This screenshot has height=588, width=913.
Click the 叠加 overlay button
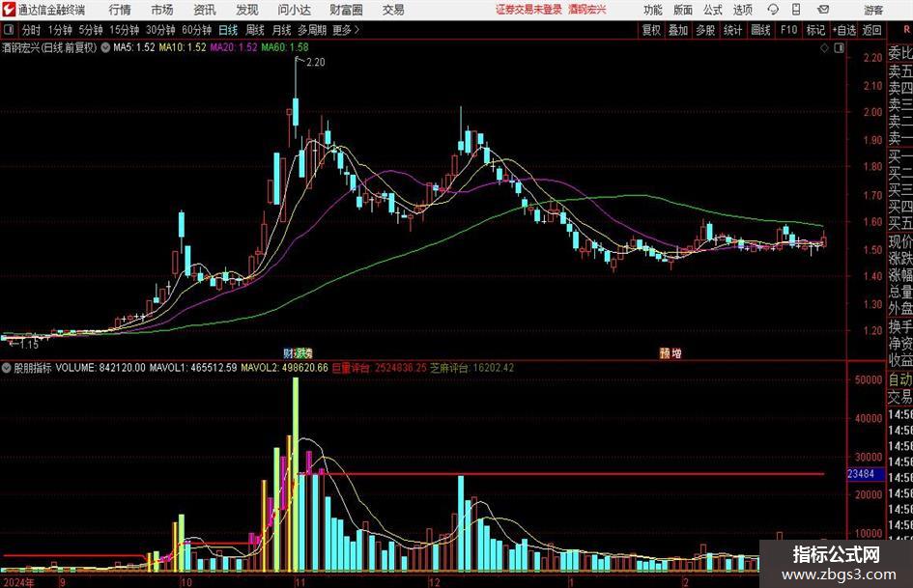[678, 30]
